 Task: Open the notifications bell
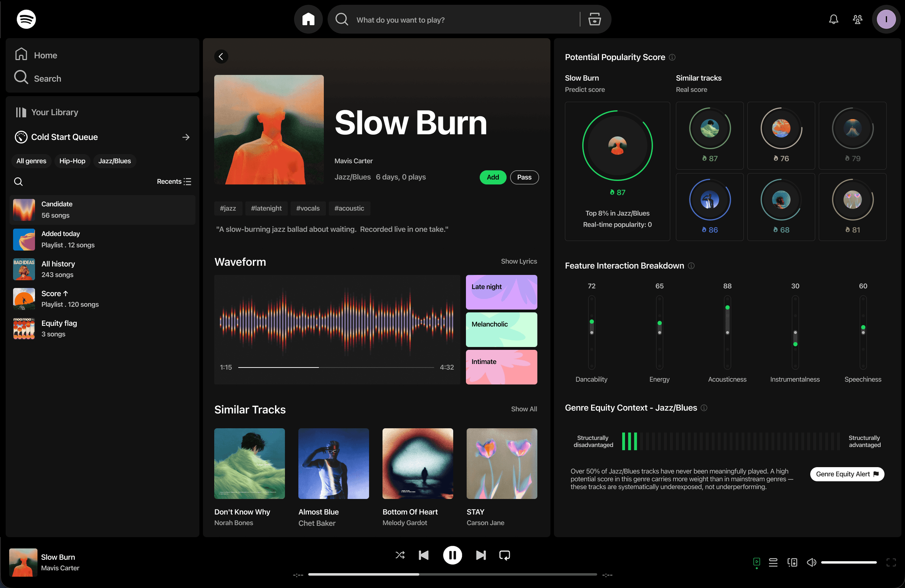[833, 19]
